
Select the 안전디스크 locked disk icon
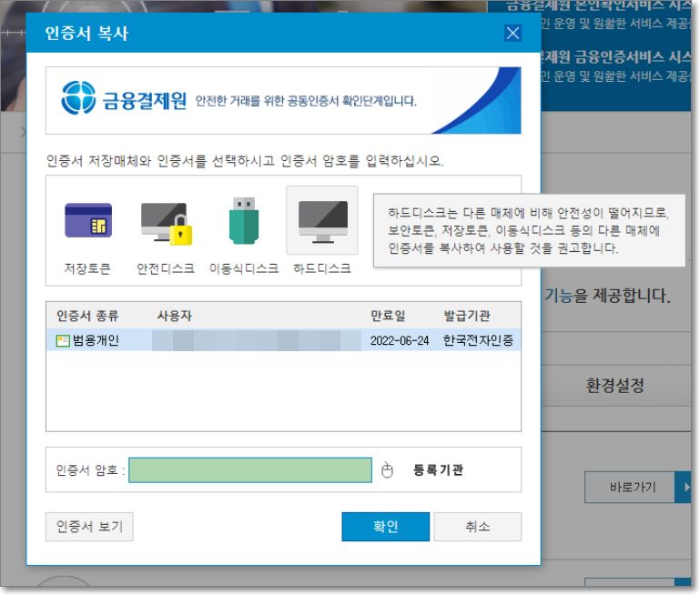click(x=166, y=223)
